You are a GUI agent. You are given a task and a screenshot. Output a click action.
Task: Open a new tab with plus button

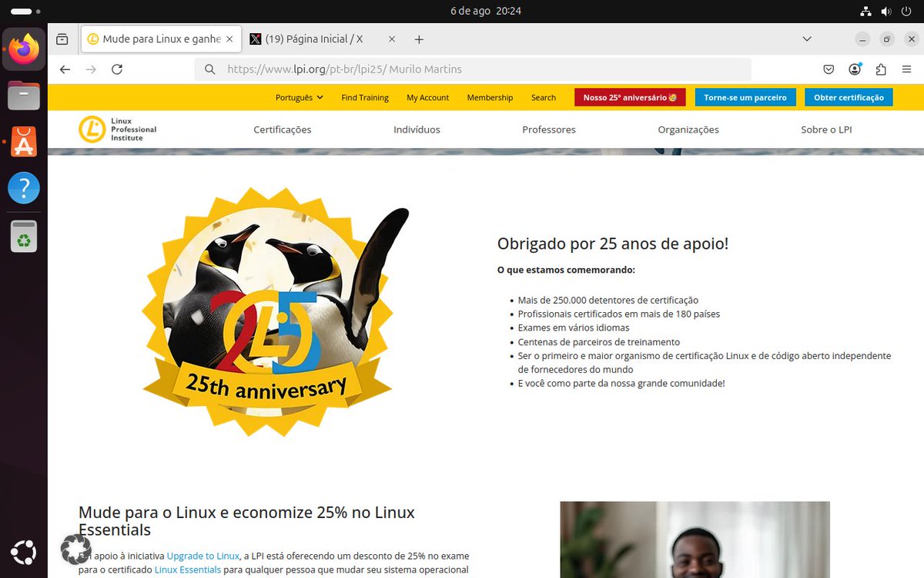(419, 39)
